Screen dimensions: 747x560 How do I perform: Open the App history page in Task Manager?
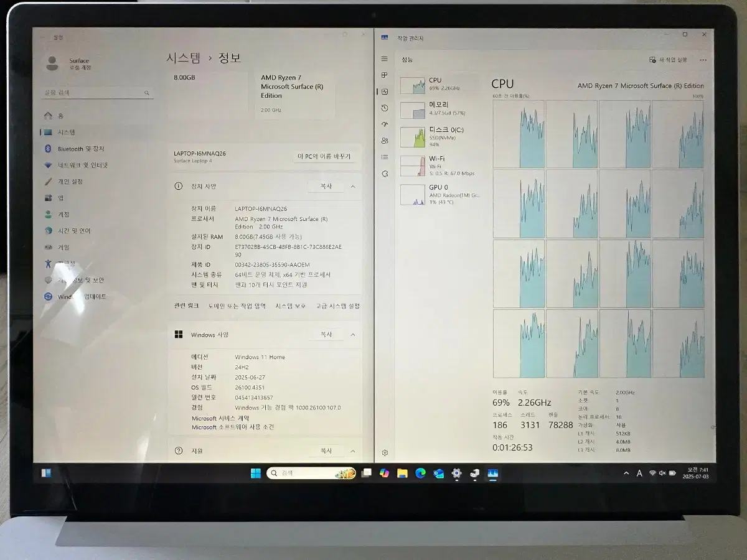tap(385, 108)
